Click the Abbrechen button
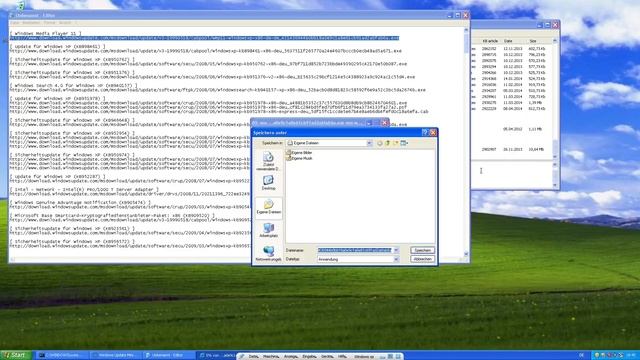 [422, 259]
